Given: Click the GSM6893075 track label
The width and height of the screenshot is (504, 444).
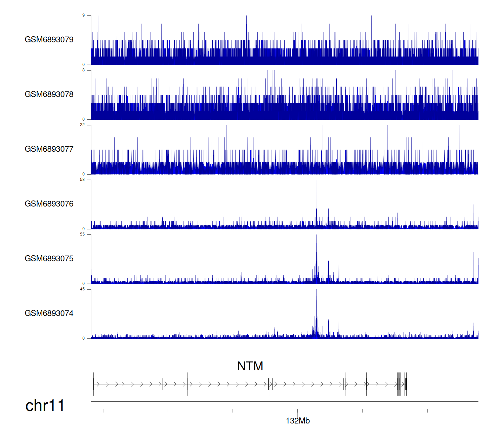Looking at the screenshot, I should point(49,259).
